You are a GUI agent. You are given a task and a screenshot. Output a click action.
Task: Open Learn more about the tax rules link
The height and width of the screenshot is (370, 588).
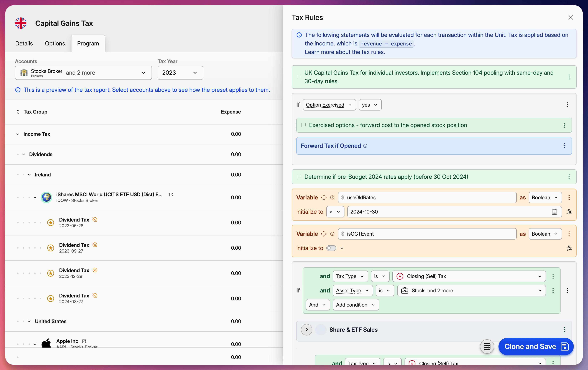(344, 52)
